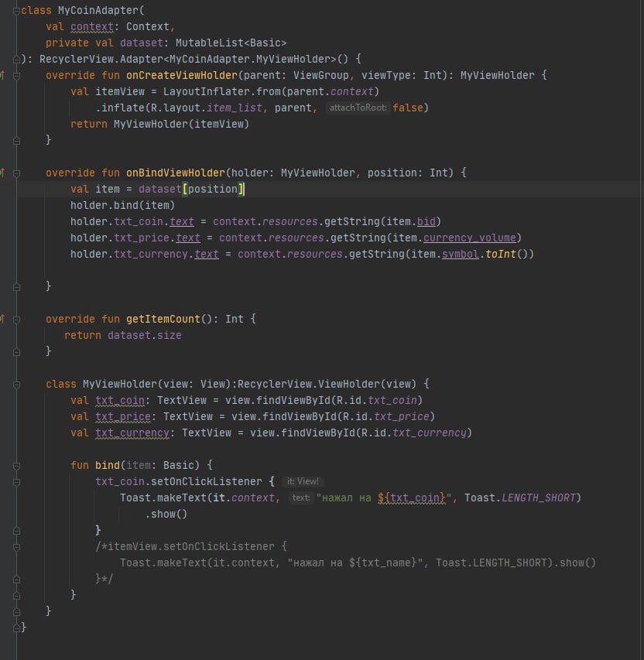The height and width of the screenshot is (660, 644).
Task: Click the commented '${txt_name}' template
Action: pos(383,563)
